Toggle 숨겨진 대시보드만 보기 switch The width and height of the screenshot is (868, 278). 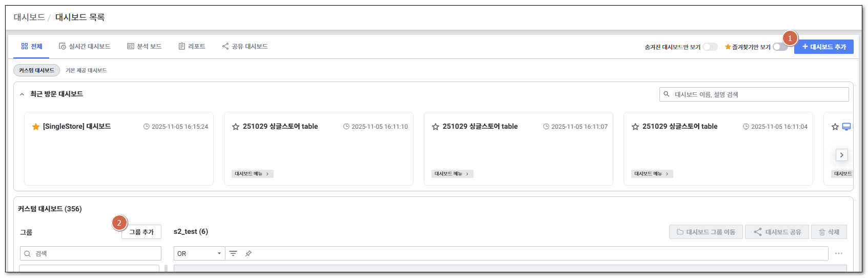click(710, 47)
